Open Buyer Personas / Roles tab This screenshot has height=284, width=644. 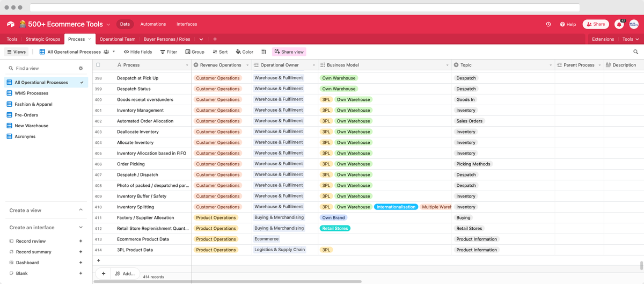167,39
